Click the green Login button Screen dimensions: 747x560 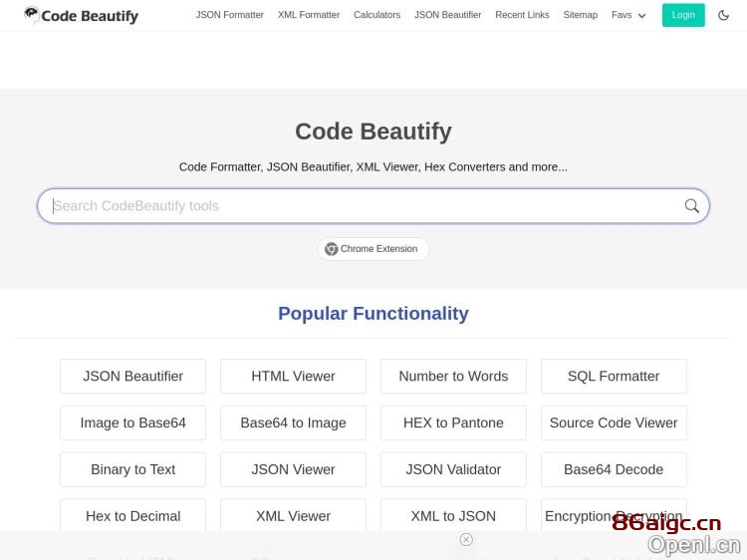683,15
